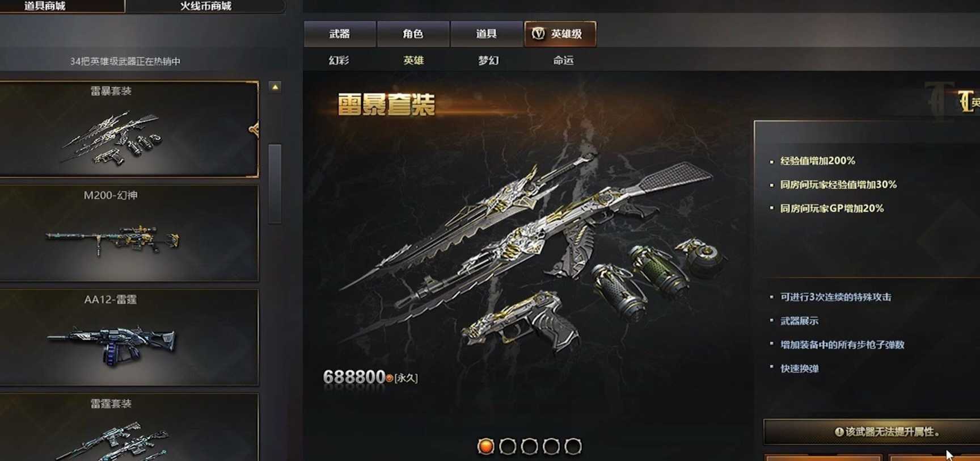Click the list scroll-up arrow

pos(275,87)
